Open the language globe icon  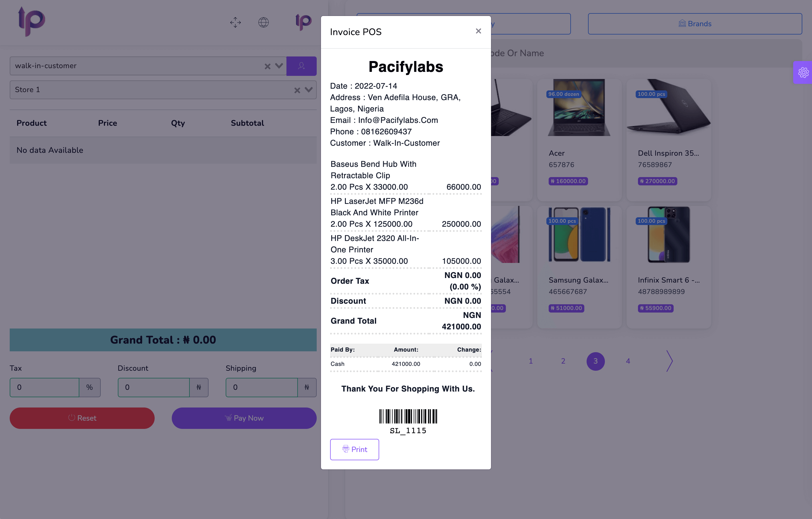click(x=263, y=23)
